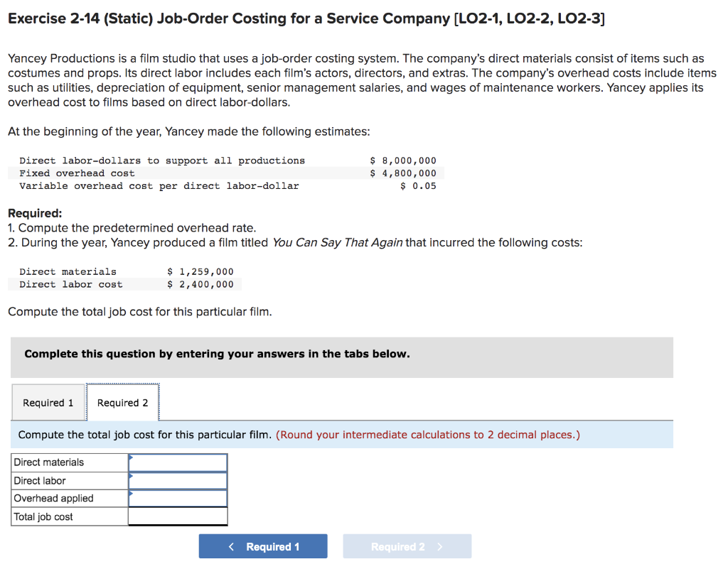Click the hint marker on Overhead applied field
This screenshot has width=728, height=569.
tap(132, 494)
